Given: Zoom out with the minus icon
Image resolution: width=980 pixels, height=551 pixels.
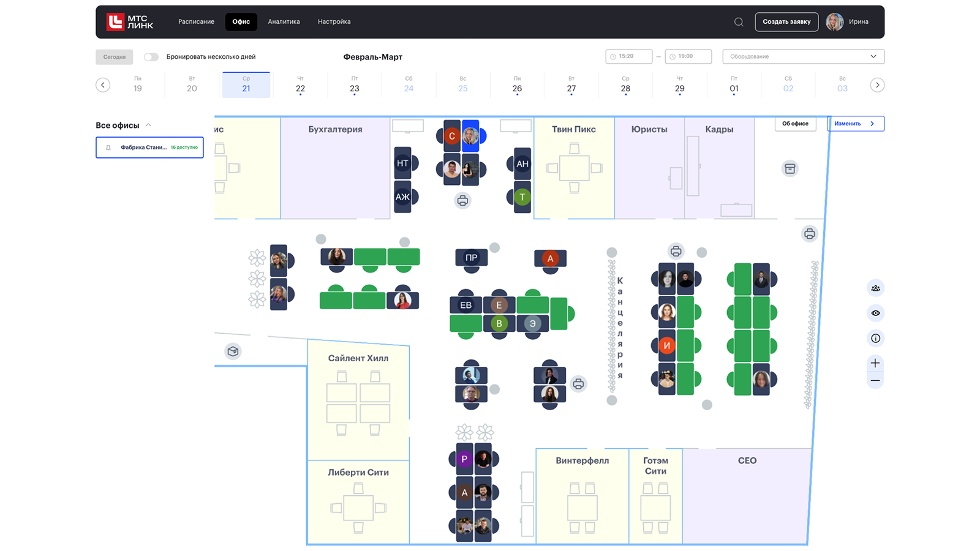Looking at the screenshot, I should (875, 381).
